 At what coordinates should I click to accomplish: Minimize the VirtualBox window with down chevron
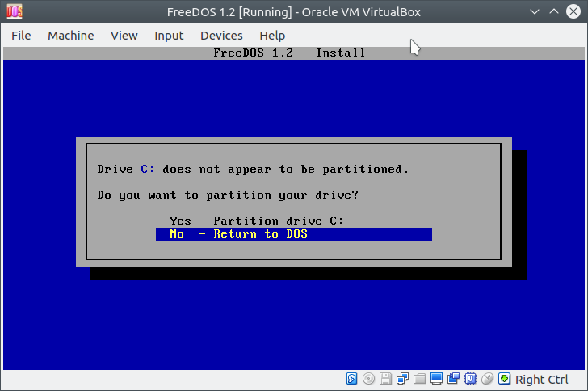click(535, 11)
